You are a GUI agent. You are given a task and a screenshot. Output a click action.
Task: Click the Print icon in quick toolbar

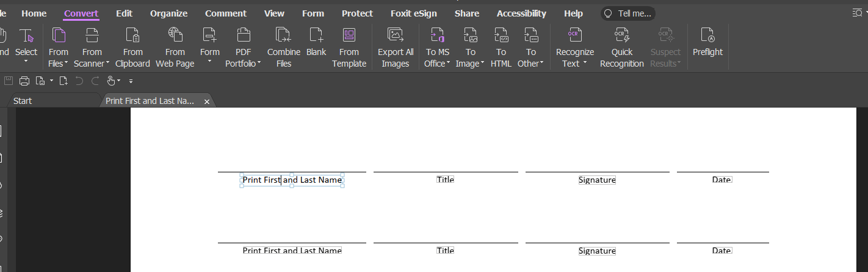coord(24,81)
